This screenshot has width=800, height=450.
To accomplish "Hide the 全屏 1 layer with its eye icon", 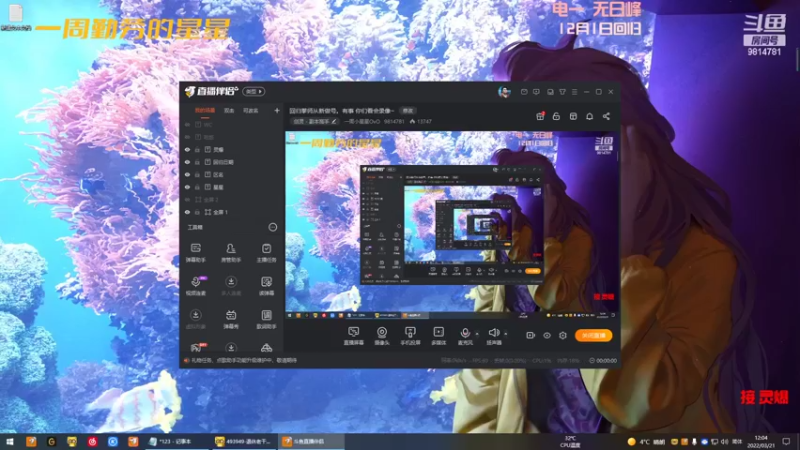I will coord(187,212).
